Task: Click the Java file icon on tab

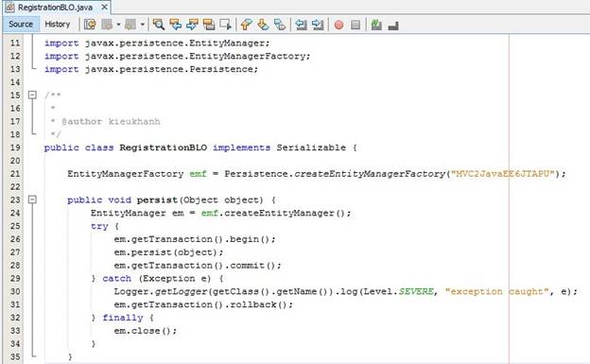Action: 9,8
